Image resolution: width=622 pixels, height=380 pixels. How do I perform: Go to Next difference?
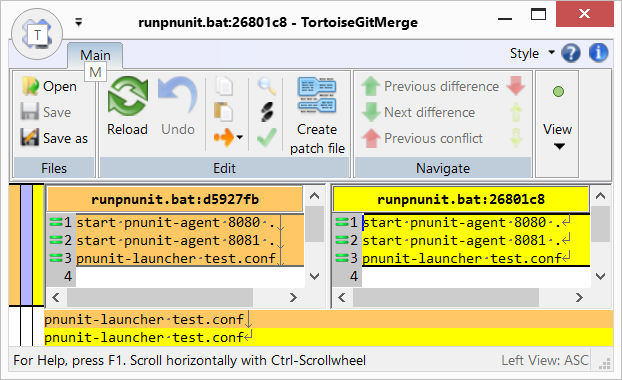click(x=419, y=112)
